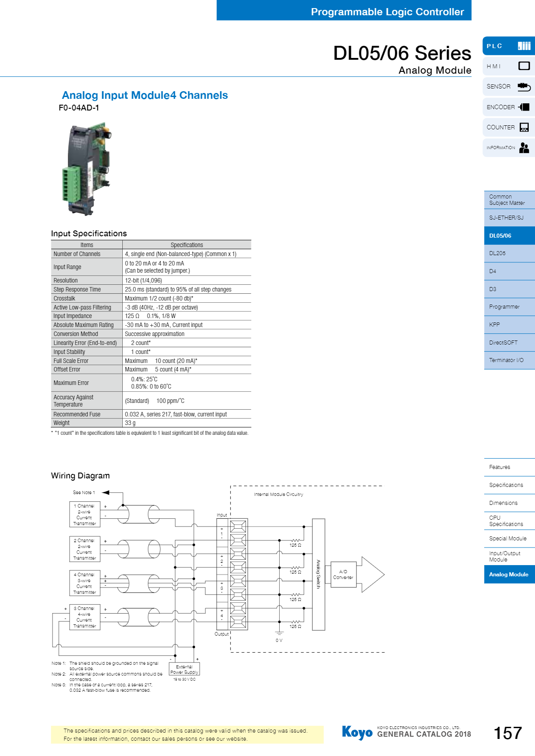535x756 pixels.
Task: Jump to the Dimensions section
Action: [509, 503]
